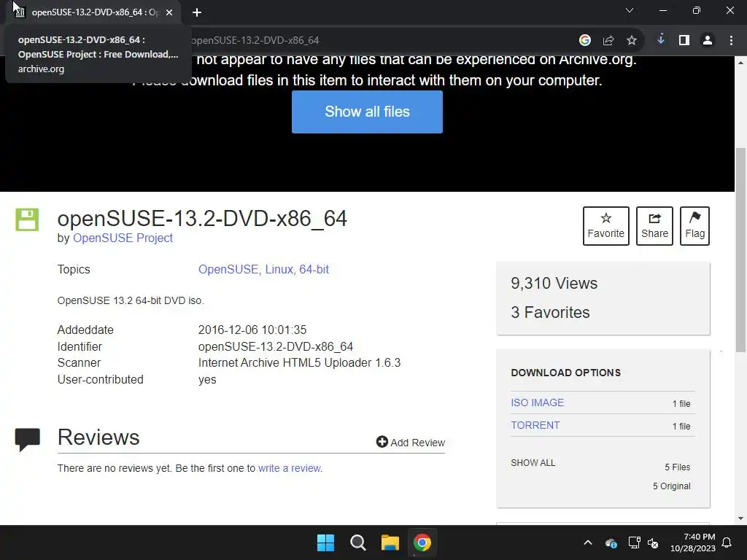Click the 5 Original text
747x560 pixels.
pyautogui.click(x=671, y=486)
